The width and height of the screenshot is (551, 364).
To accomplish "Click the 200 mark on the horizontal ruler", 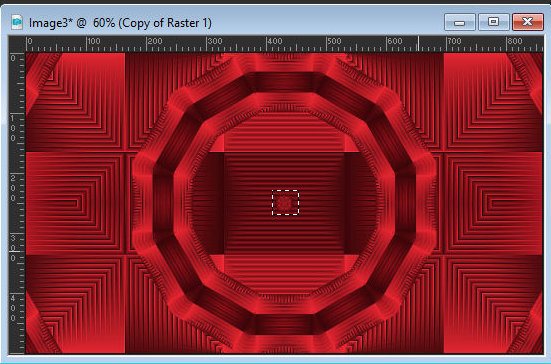I will point(154,41).
